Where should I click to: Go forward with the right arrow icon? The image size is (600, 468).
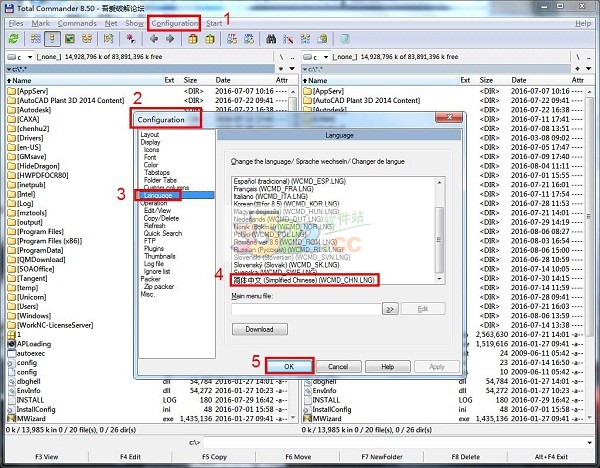(170, 39)
